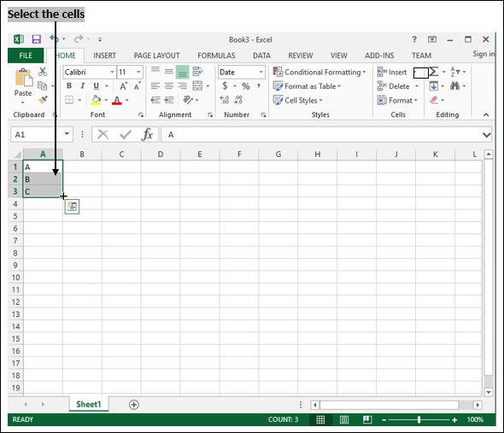This screenshot has height=433, width=504.
Task: Switch to the DATA tab
Action: [x=261, y=56]
